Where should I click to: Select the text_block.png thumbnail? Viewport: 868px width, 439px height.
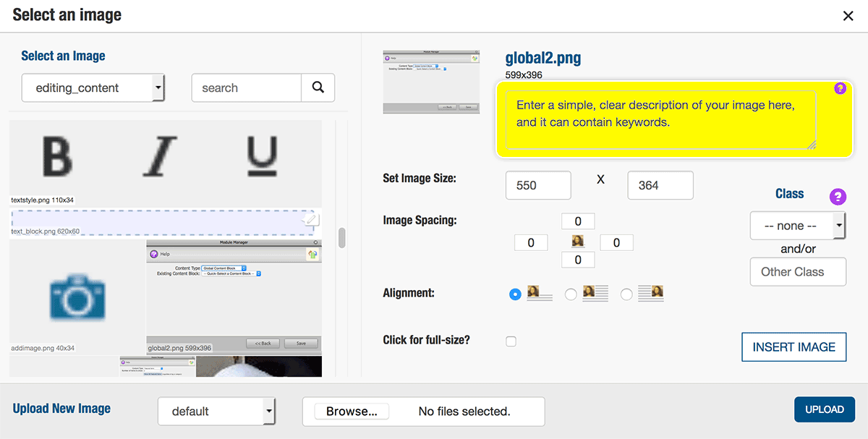(x=165, y=222)
